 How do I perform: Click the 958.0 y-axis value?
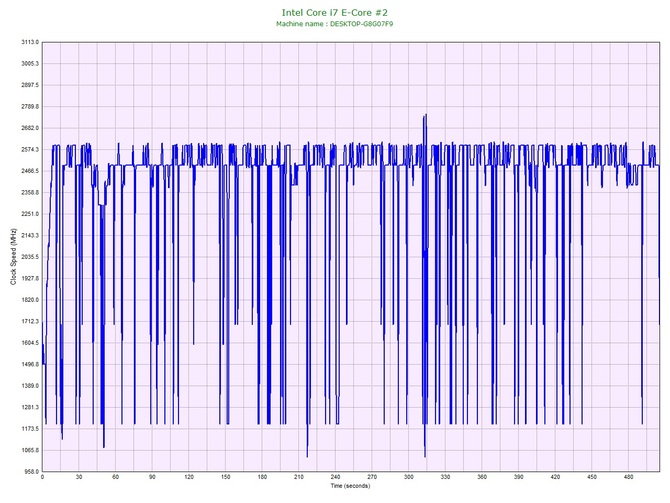[x=31, y=472]
